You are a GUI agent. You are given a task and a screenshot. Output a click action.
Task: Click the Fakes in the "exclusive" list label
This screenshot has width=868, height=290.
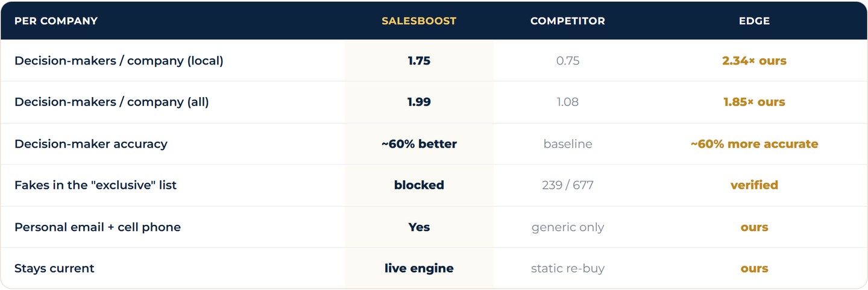pyautogui.click(x=95, y=185)
